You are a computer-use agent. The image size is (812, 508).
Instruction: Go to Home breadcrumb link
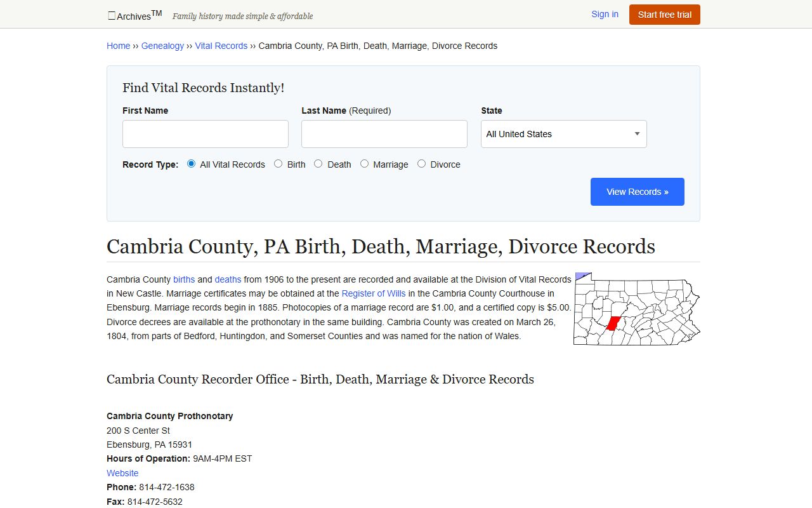[x=118, y=46]
